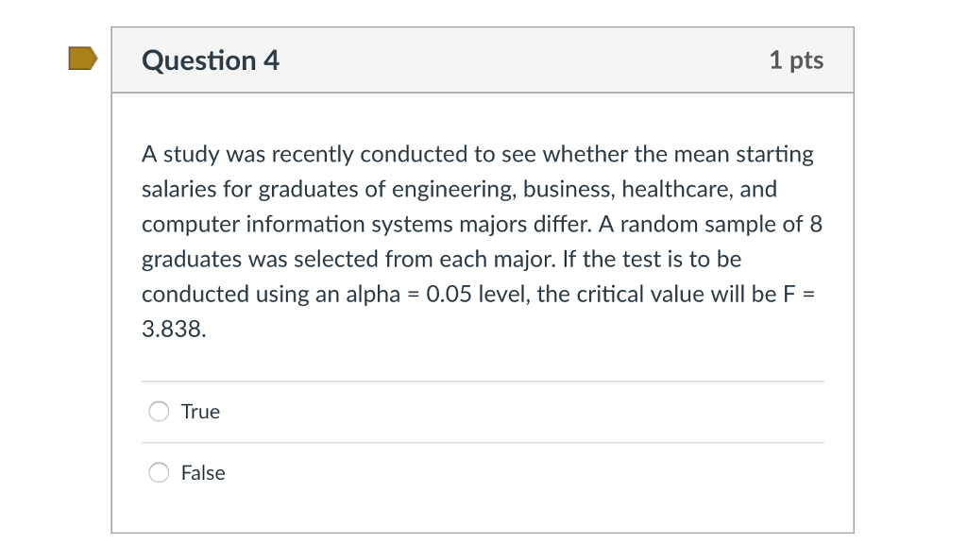Click the "Question 4" heading
Viewport: 967px width, 560px height.
[x=211, y=60]
